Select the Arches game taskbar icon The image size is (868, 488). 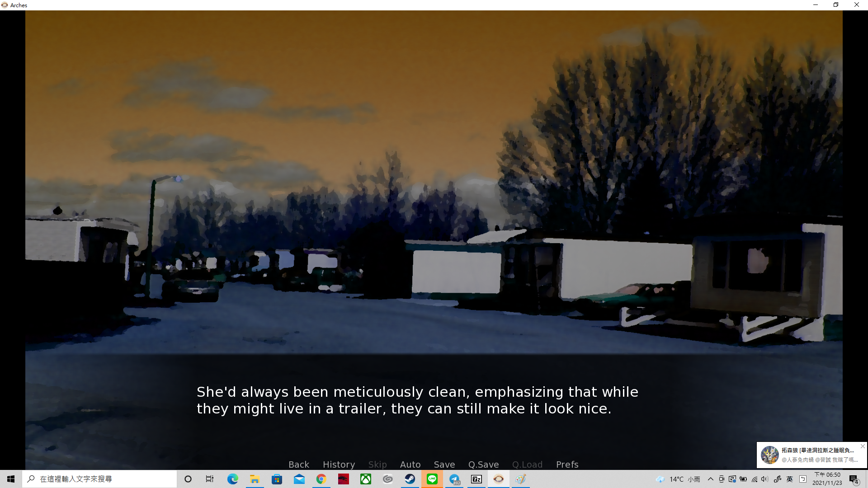coord(499,479)
